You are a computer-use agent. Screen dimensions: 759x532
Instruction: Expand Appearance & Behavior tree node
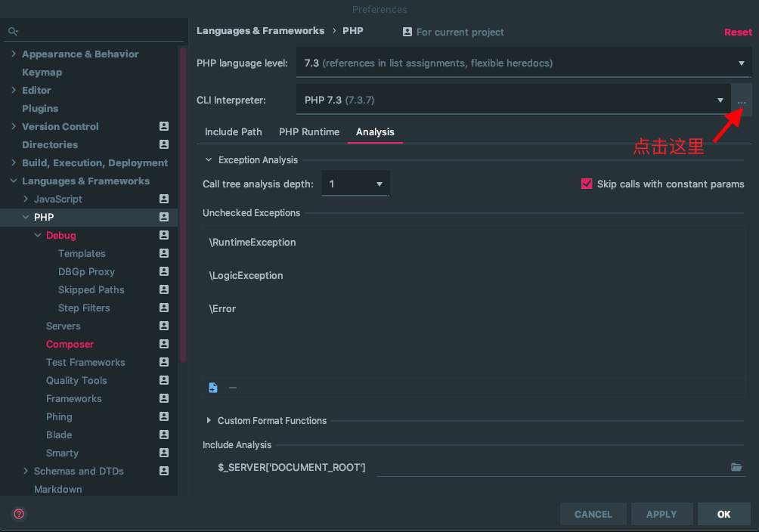14,54
